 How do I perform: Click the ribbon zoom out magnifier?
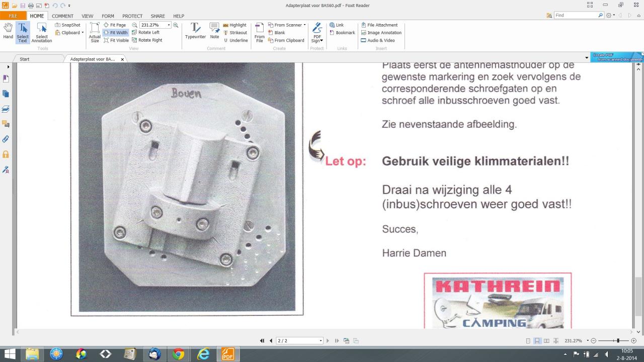[x=135, y=25]
